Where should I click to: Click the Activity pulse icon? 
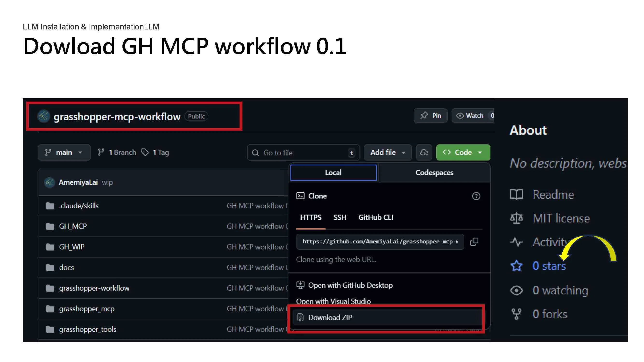516,242
